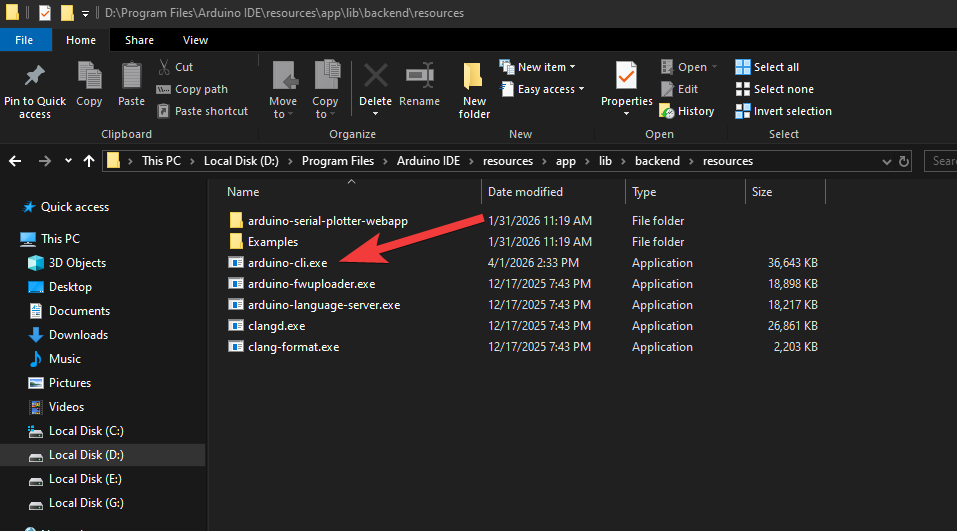This screenshot has height=531, width=957.
Task: Open Properties from the ribbon
Action: point(626,78)
